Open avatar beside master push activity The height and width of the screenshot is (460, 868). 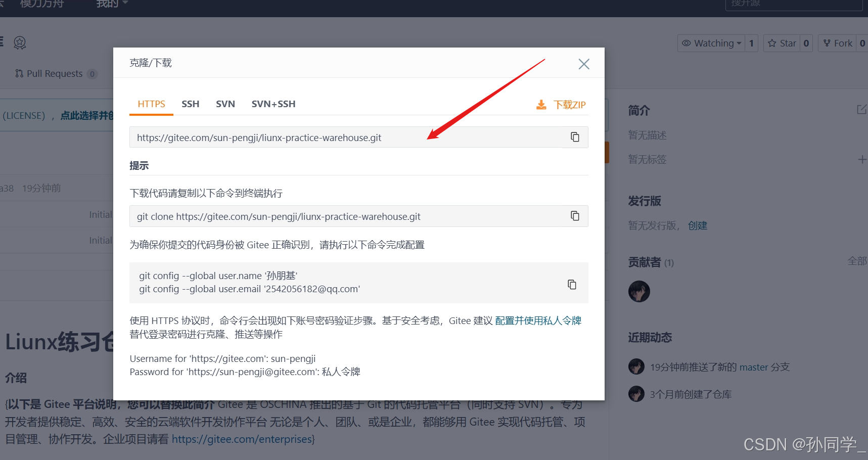[x=636, y=366]
